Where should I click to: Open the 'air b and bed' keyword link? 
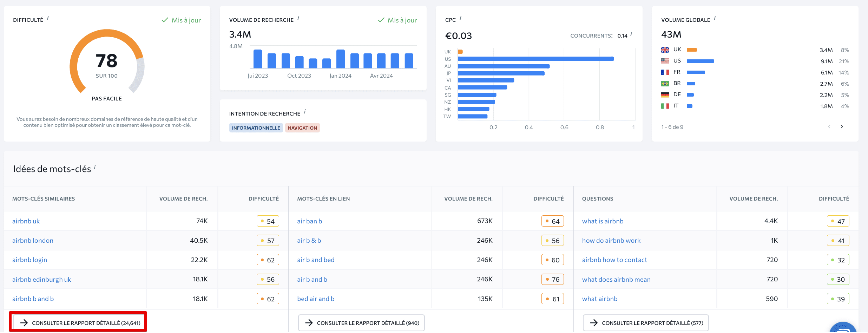pyautogui.click(x=316, y=260)
